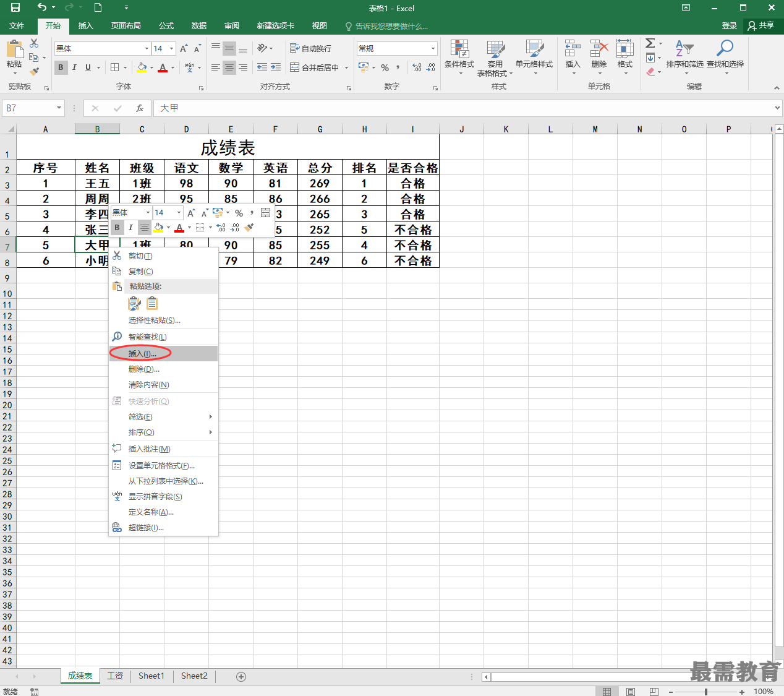Click the Clear eraser icon in editing group

(x=650, y=71)
